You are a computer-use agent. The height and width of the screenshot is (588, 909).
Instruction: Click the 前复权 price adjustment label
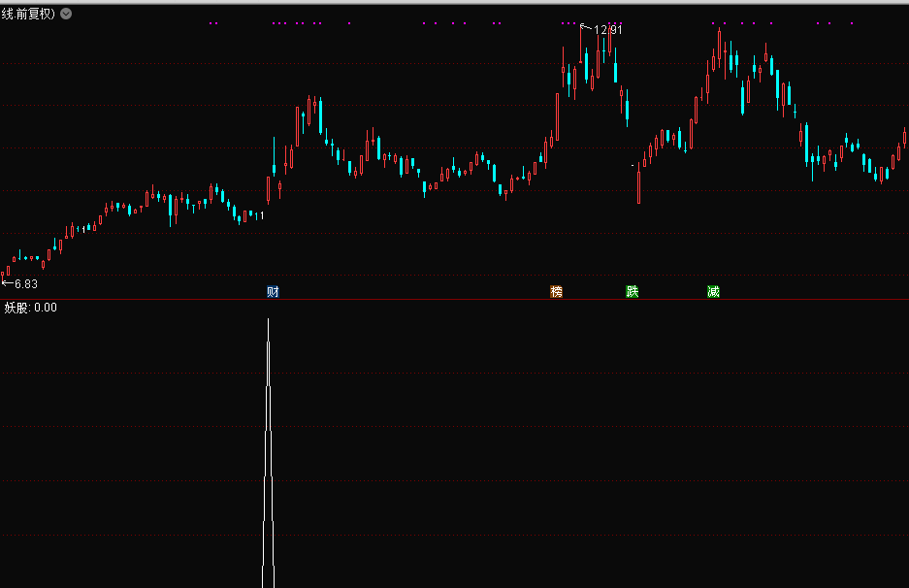[x=35, y=15]
